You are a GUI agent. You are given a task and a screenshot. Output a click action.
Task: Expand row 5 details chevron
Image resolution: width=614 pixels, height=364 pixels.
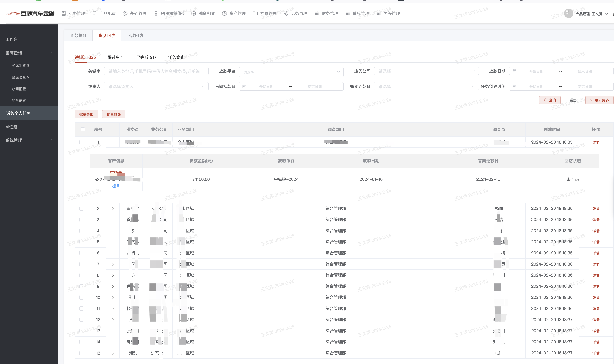click(x=113, y=242)
